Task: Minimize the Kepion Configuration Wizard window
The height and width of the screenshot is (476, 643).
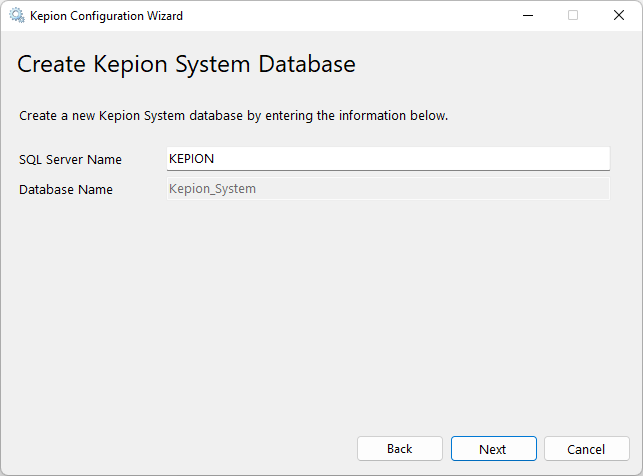Action: tap(528, 16)
